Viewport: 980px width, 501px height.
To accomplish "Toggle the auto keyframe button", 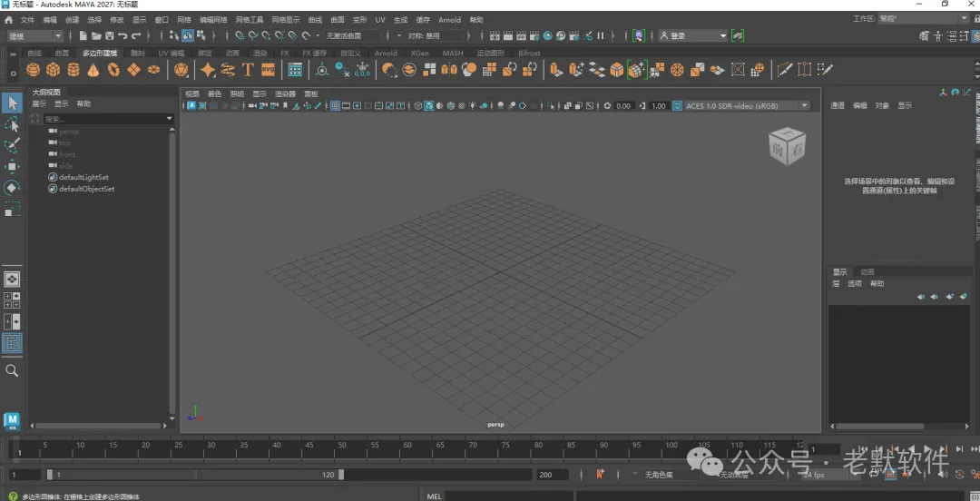I will click(600, 474).
